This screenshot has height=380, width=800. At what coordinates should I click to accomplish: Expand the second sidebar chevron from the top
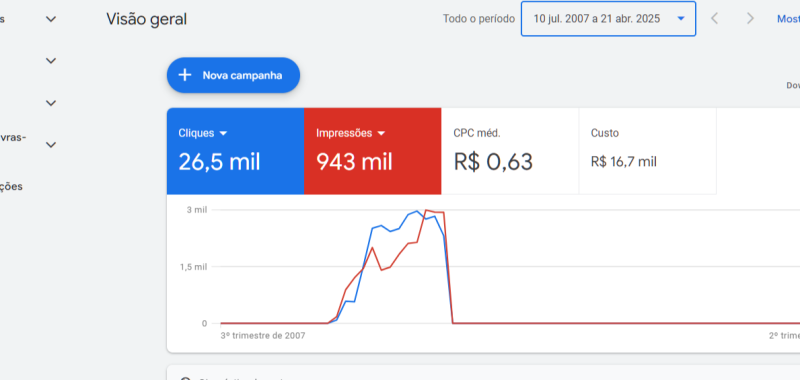tap(51, 61)
